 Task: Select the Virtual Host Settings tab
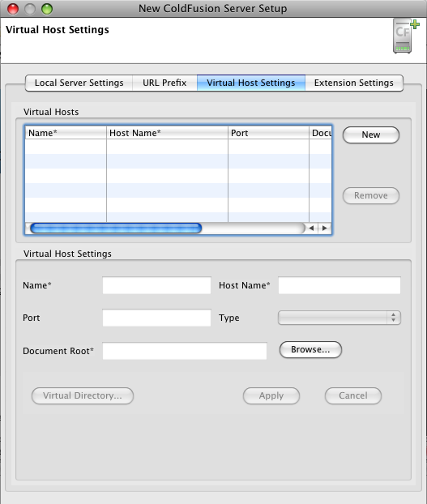point(251,83)
